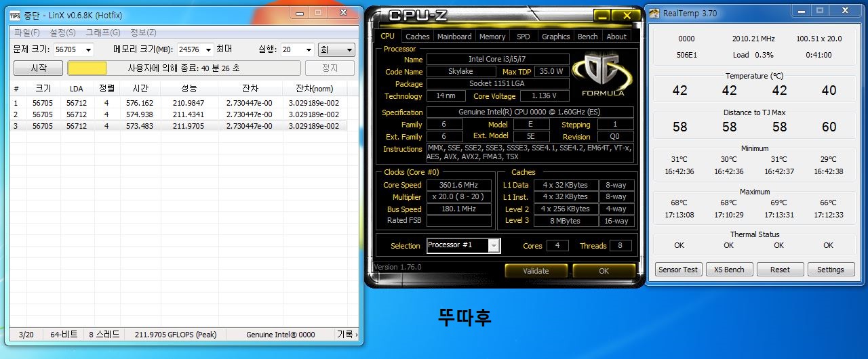Viewport: 868px width, 359px height.
Task: Click the Sensor Test button in RealTemp
Action: click(x=678, y=270)
